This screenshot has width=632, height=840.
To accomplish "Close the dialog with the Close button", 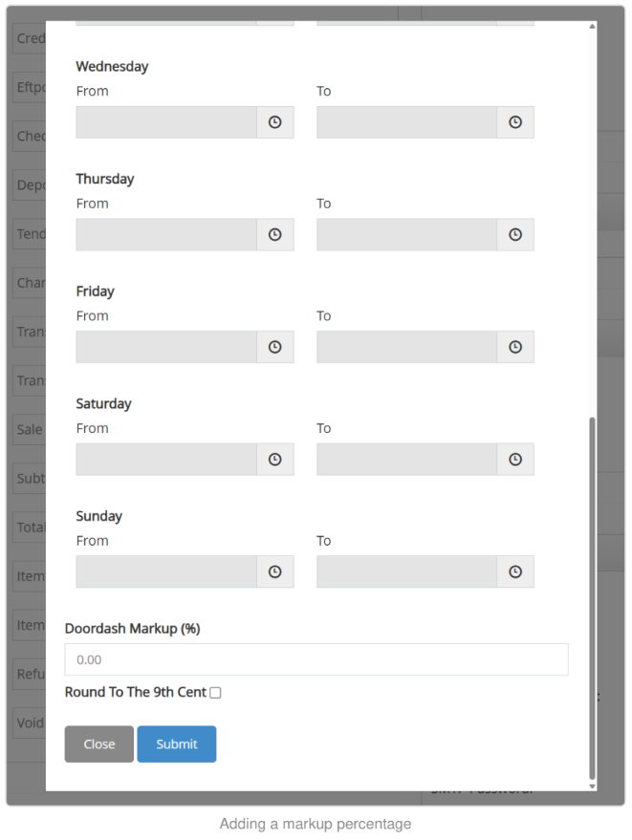I will (99, 744).
